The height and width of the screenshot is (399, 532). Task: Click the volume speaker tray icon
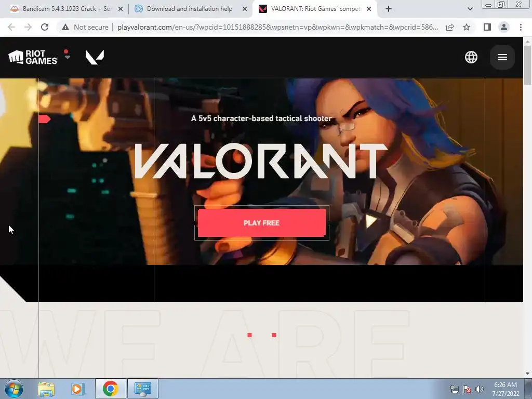coord(479,389)
